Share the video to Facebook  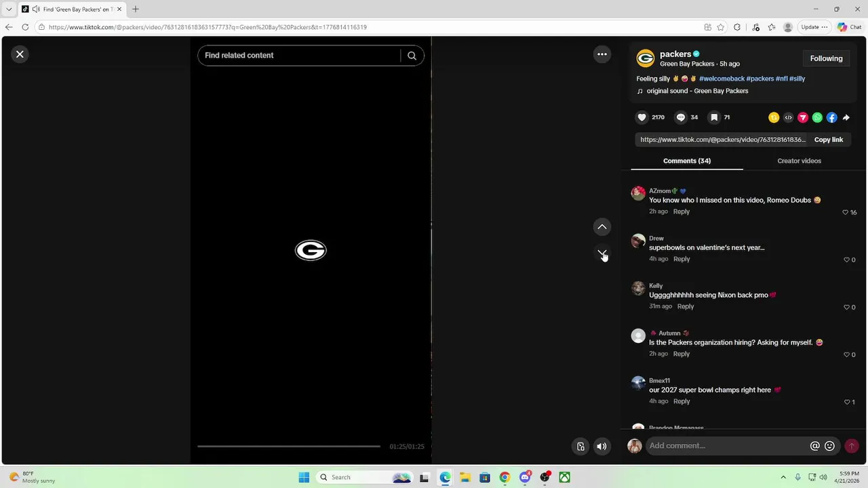click(832, 117)
